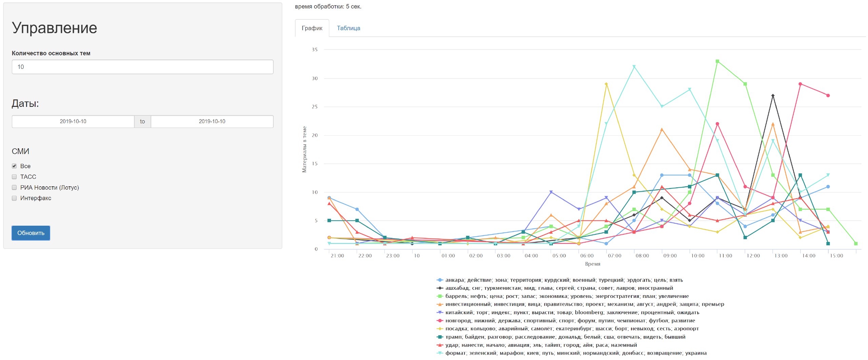This screenshot has width=868, height=360.
Task: Open the Таблица tab
Action: pos(348,28)
